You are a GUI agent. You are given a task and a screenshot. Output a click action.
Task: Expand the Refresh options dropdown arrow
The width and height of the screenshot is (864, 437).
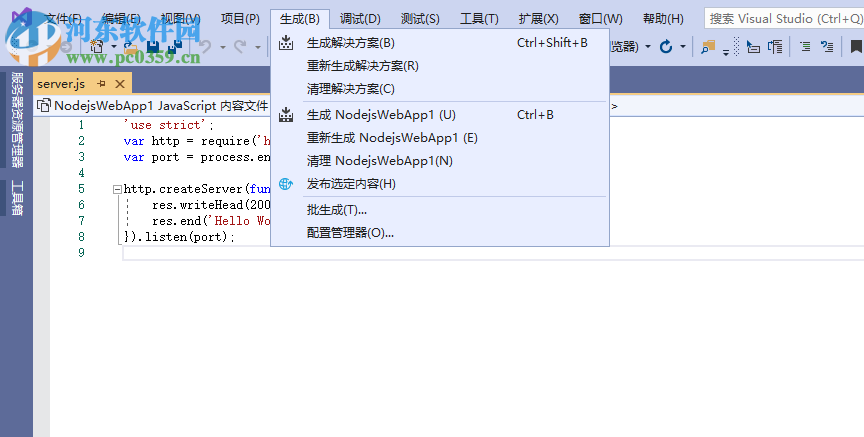click(x=683, y=47)
